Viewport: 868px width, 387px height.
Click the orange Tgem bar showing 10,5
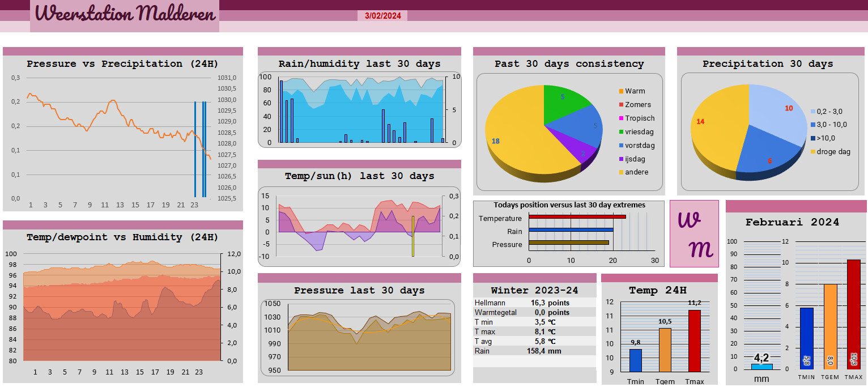coord(665,350)
